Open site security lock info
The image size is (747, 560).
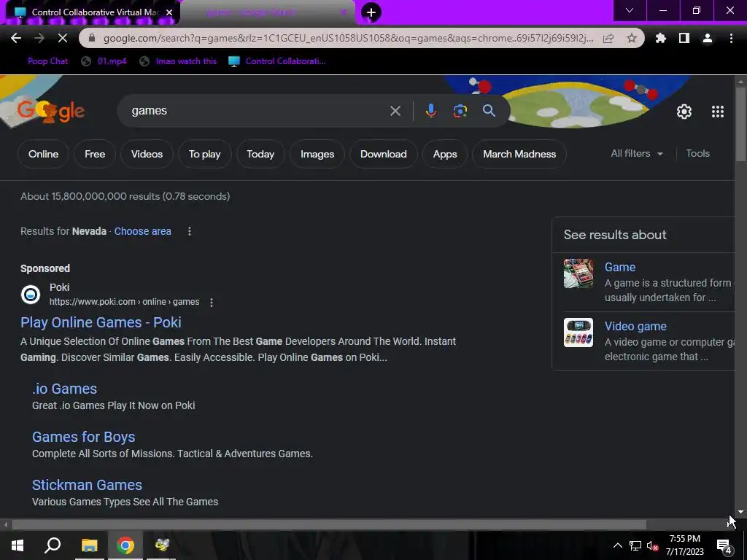92,38
